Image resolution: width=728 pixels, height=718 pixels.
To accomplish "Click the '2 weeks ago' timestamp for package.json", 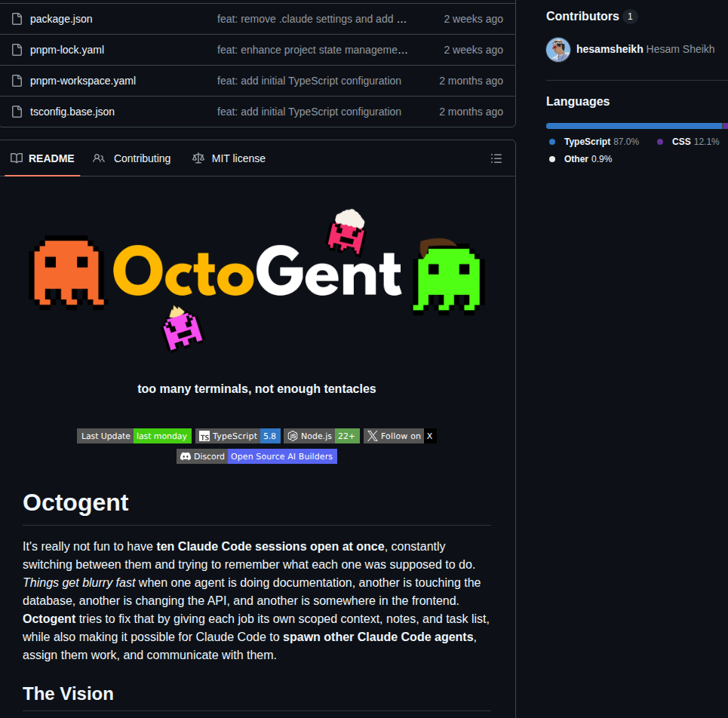I will click(473, 19).
